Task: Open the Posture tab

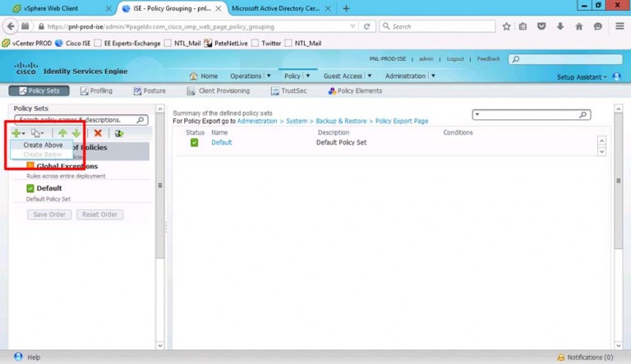Action: point(150,91)
